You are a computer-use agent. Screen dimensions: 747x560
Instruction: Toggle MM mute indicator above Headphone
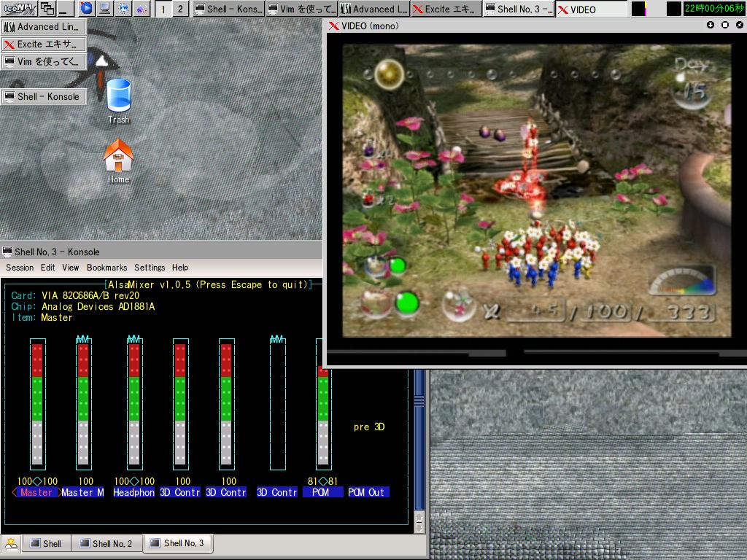coord(134,339)
